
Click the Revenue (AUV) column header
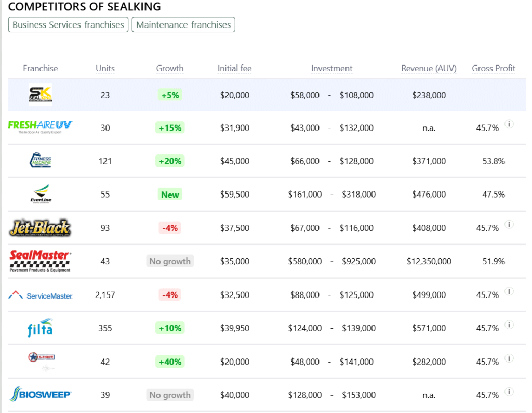pyautogui.click(x=429, y=68)
